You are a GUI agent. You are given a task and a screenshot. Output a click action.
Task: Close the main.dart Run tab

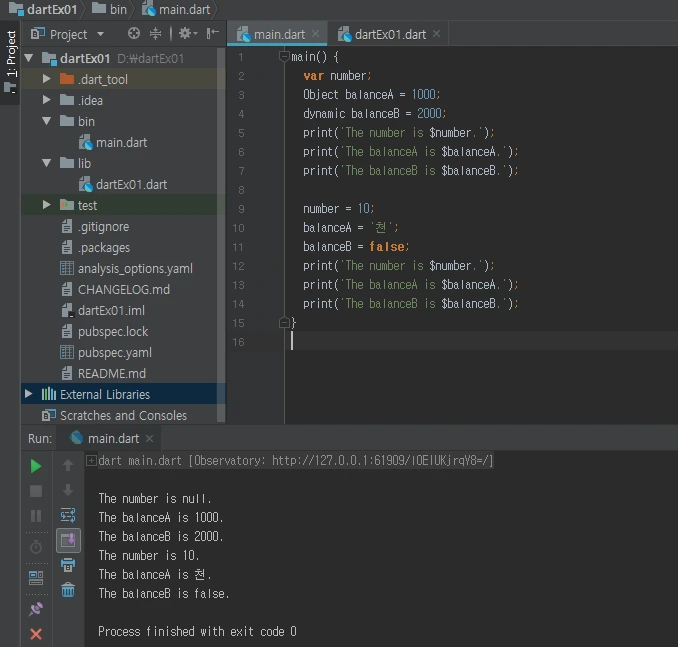click(x=150, y=439)
